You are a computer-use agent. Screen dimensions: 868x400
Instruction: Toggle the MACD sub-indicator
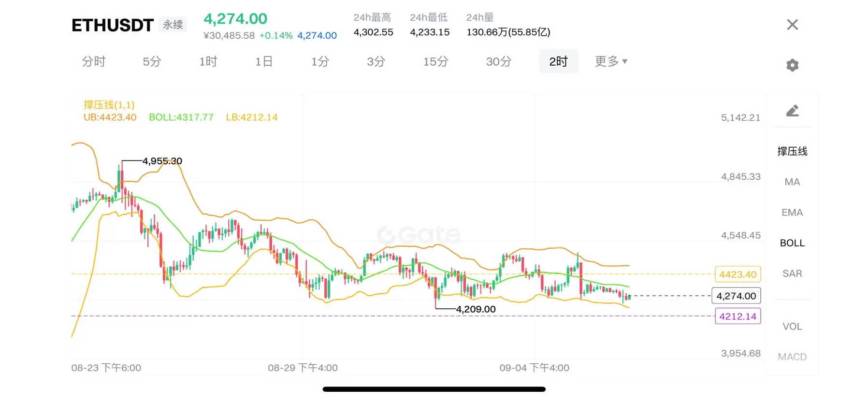(792, 357)
